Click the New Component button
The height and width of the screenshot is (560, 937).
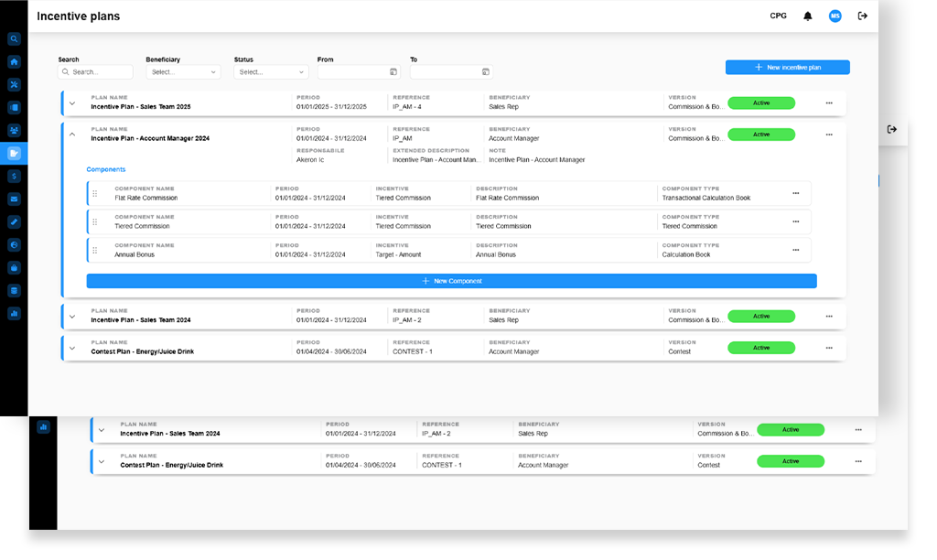pyautogui.click(x=451, y=281)
